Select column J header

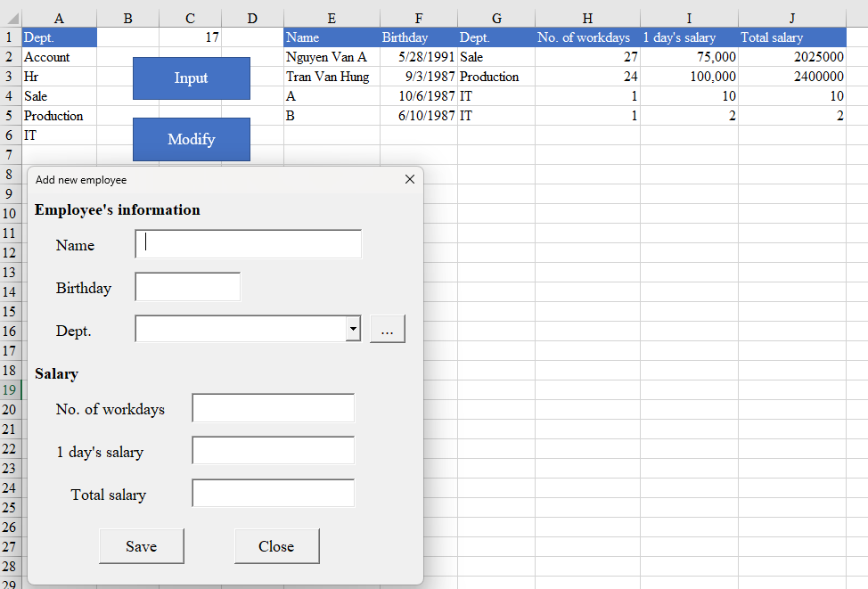pos(791,18)
